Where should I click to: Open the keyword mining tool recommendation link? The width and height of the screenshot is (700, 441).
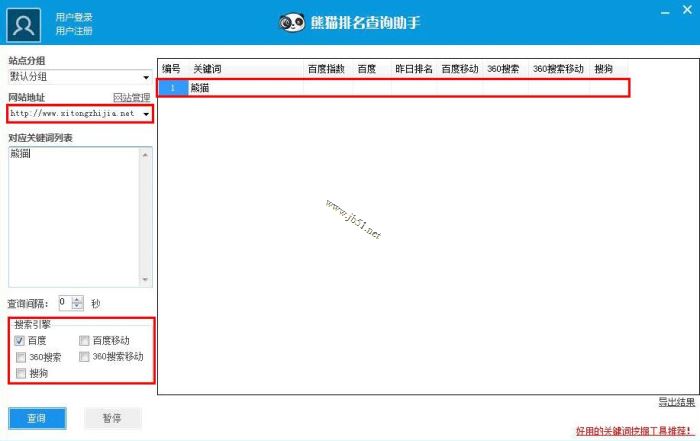pos(635,431)
